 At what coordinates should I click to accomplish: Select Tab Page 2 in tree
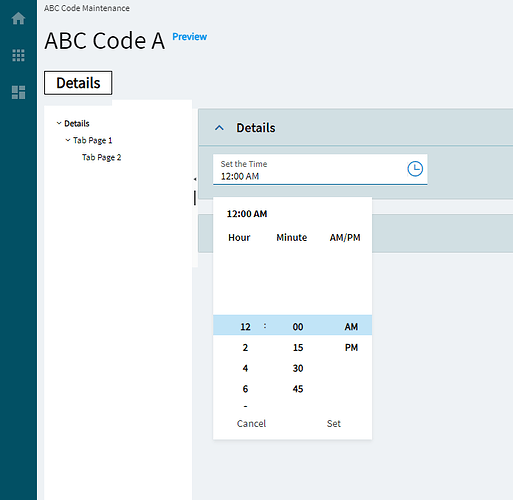pyautogui.click(x=102, y=157)
